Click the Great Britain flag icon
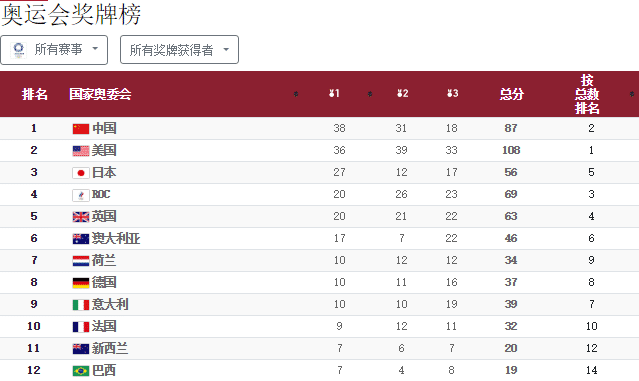Viewport: 639px width, 381px height. tap(81, 217)
